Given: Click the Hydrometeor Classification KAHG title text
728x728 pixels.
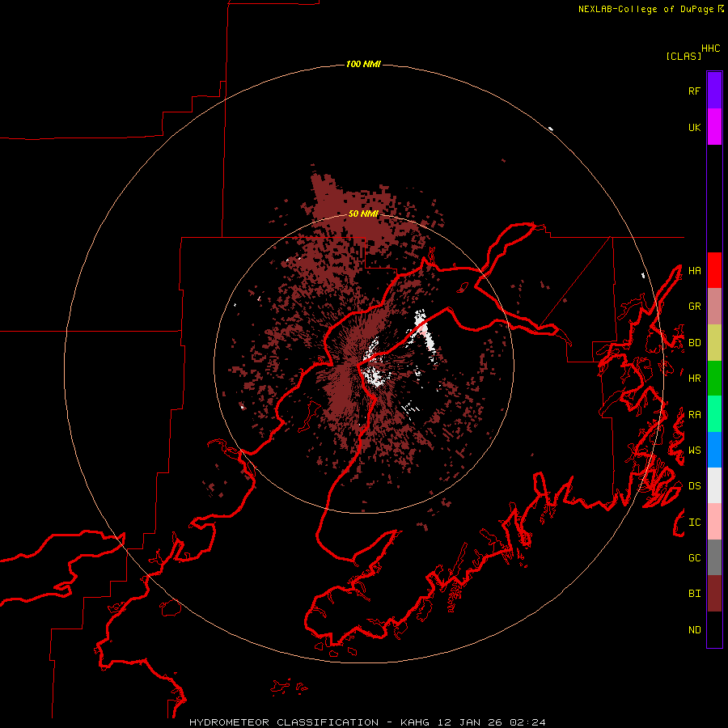Looking at the screenshot, I should pos(367,722).
